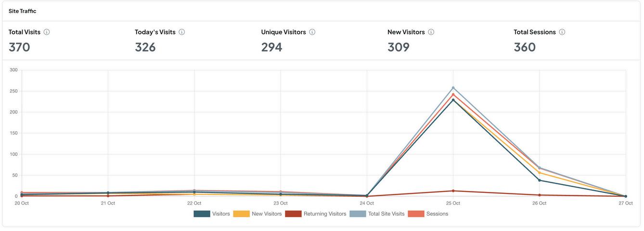This screenshot has height=231, width=644.
Task: Click the Site Traffic panel title
Action: [x=22, y=11]
